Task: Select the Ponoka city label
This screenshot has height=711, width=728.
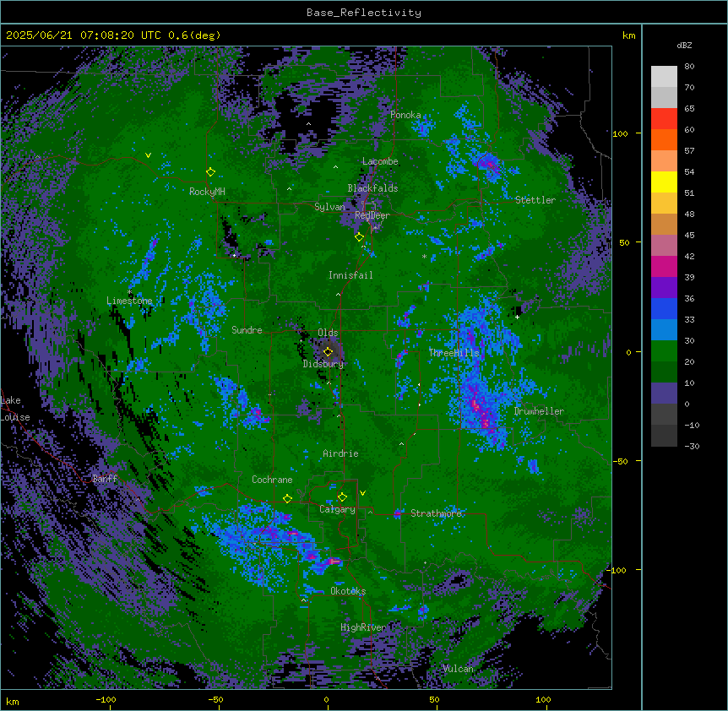Action: pyautogui.click(x=405, y=115)
